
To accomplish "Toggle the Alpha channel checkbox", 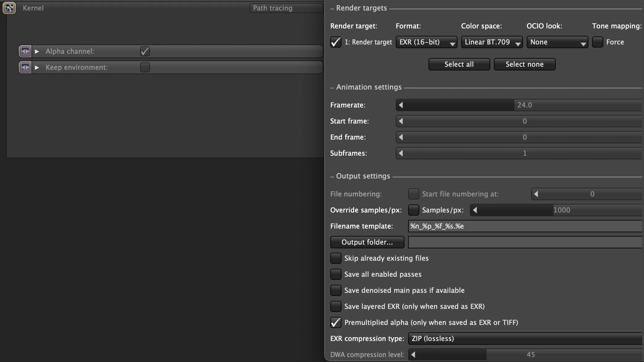I will pos(145,51).
